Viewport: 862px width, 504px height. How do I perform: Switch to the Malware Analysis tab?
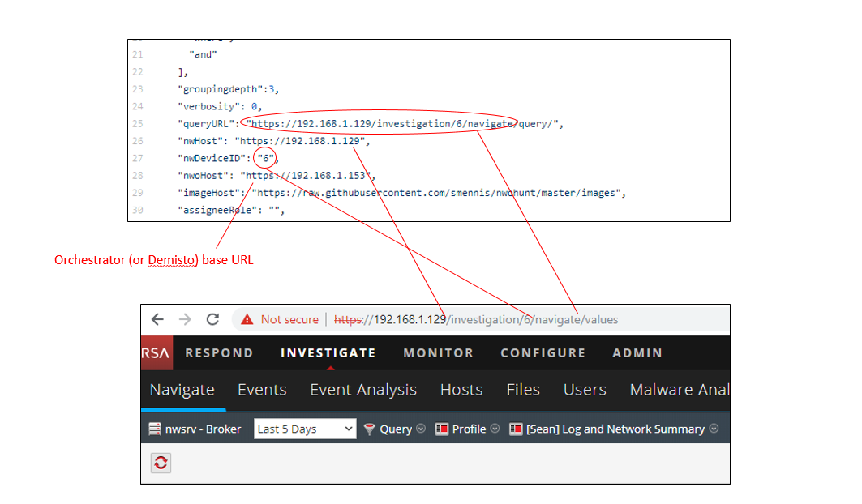[680, 390]
